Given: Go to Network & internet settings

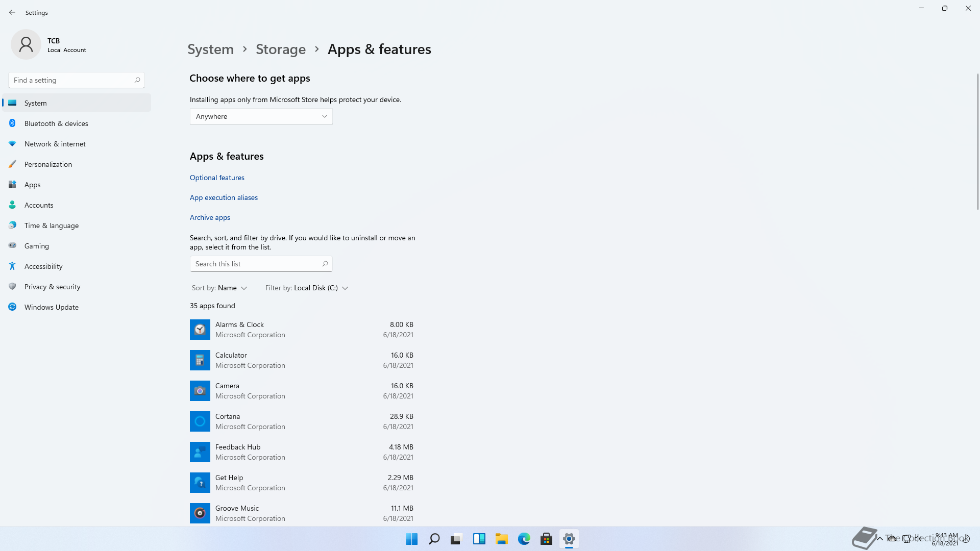Looking at the screenshot, I should pos(77,144).
